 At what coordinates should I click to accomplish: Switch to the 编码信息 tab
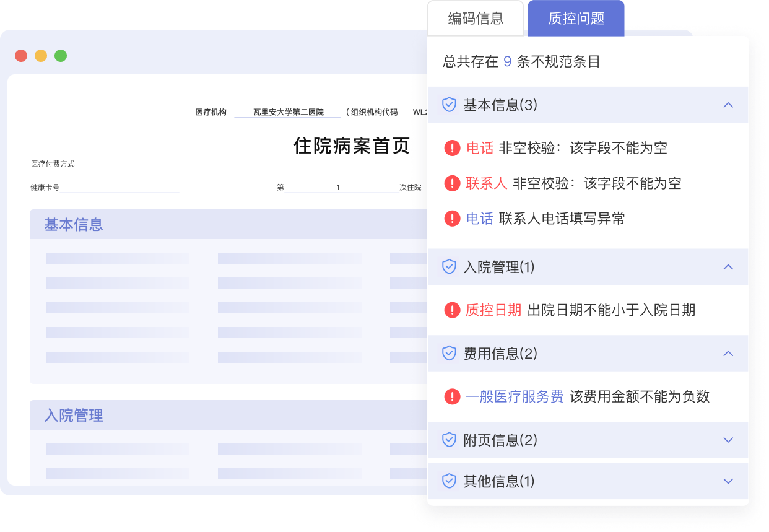click(x=476, y=19)
